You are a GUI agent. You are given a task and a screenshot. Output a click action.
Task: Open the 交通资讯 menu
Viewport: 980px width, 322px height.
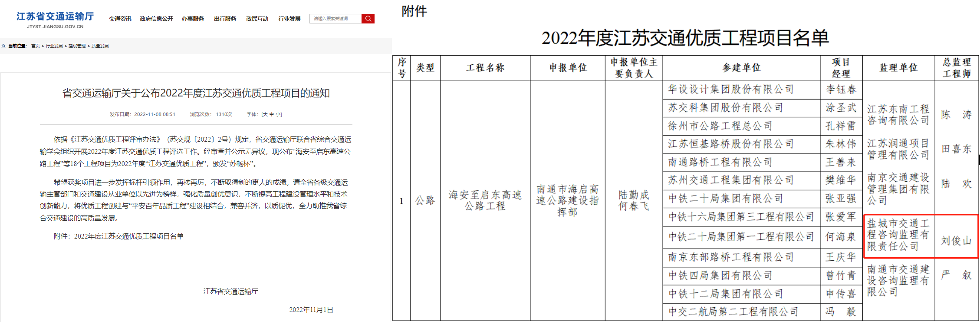(120, 19)
